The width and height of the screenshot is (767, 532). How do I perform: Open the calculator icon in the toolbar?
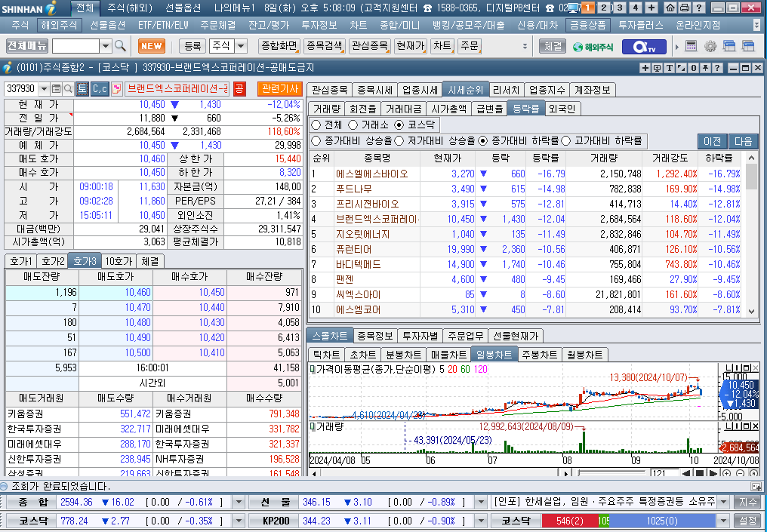click(x=691, y=46)
